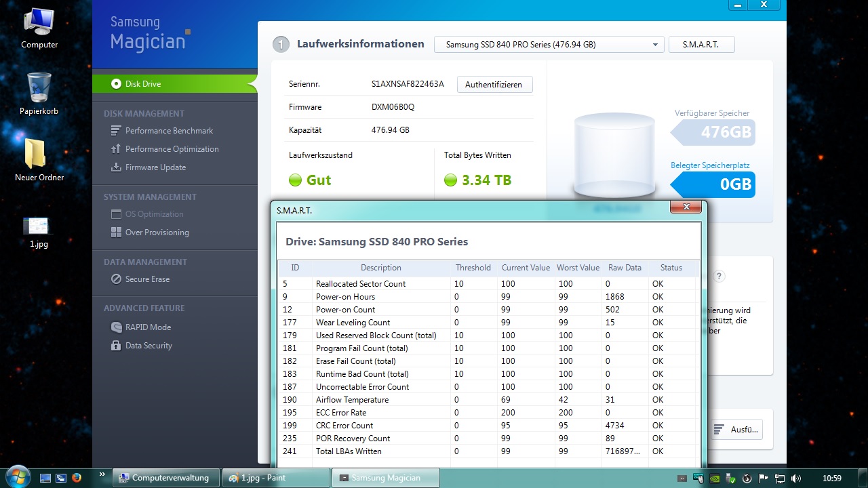This screenshot has height=488, width=868.
Task: Click the S.M.A.R.T. button
Action: pos(701,45)
